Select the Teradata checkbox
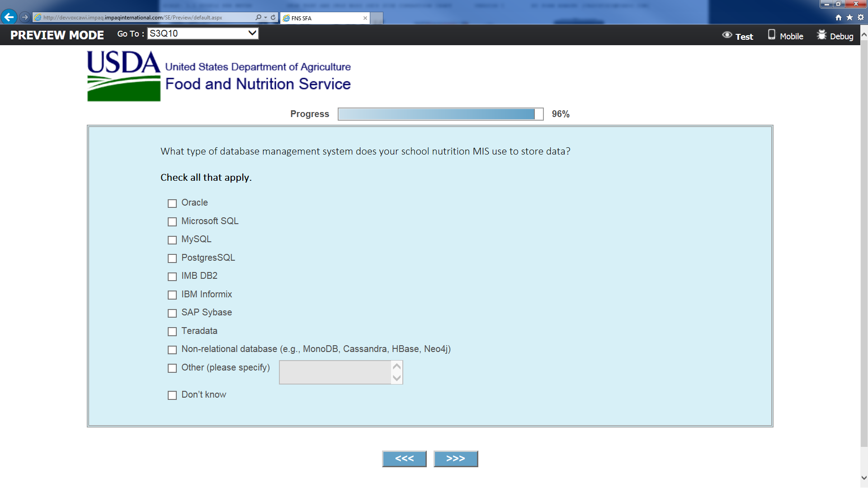Viewport: 868px width, 488px height. point(172,332)
